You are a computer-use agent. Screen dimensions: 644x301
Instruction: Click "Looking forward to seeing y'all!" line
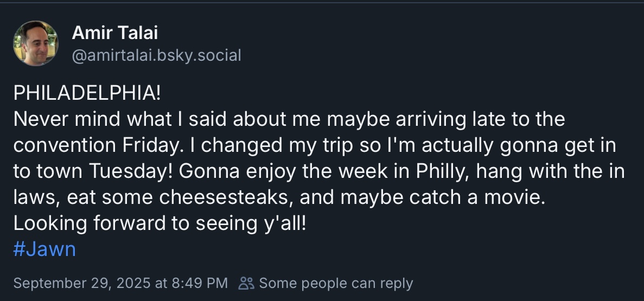point(160,223)
